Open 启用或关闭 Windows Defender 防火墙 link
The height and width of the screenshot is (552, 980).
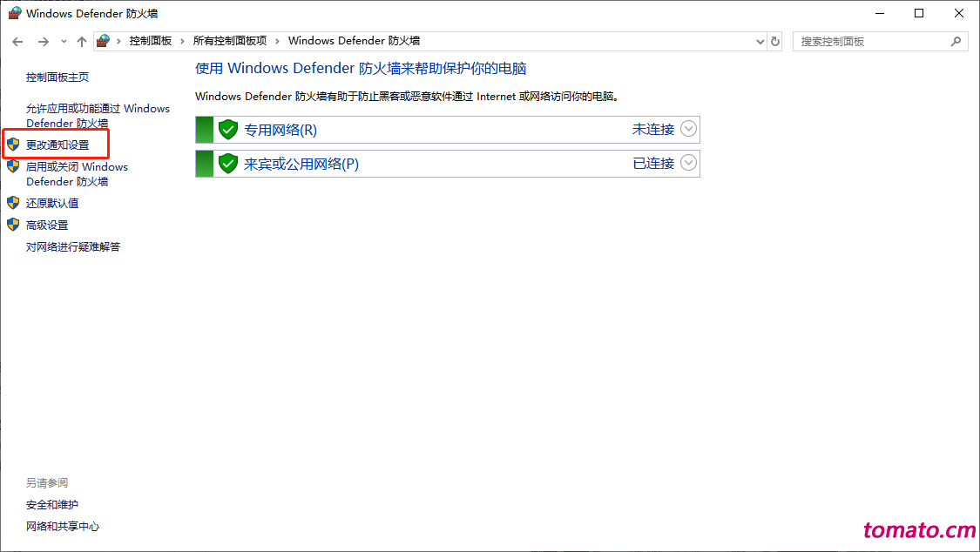77,174
